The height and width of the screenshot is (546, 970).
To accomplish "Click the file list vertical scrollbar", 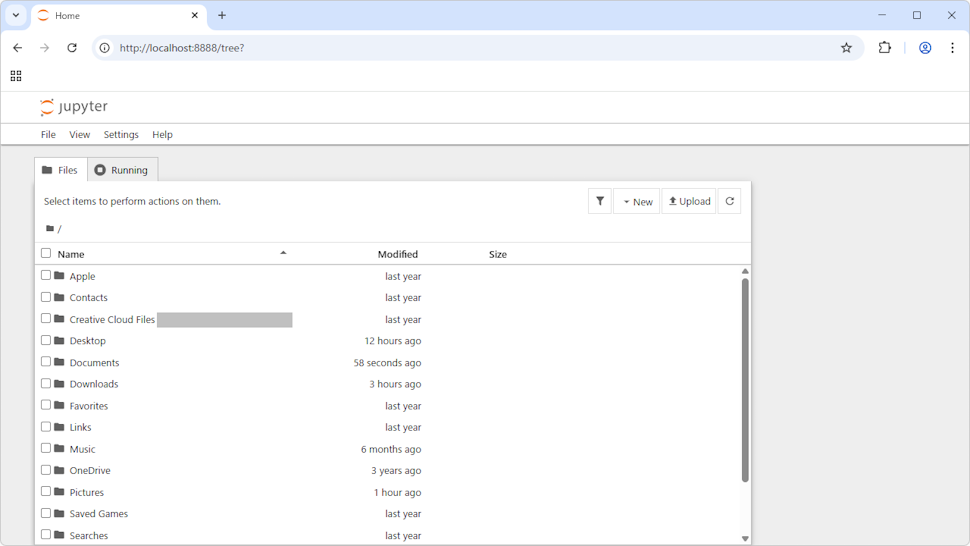I will point(745,380).
